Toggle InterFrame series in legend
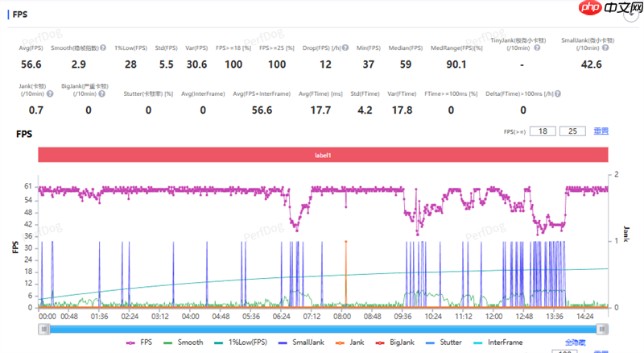 pos(498,342)
